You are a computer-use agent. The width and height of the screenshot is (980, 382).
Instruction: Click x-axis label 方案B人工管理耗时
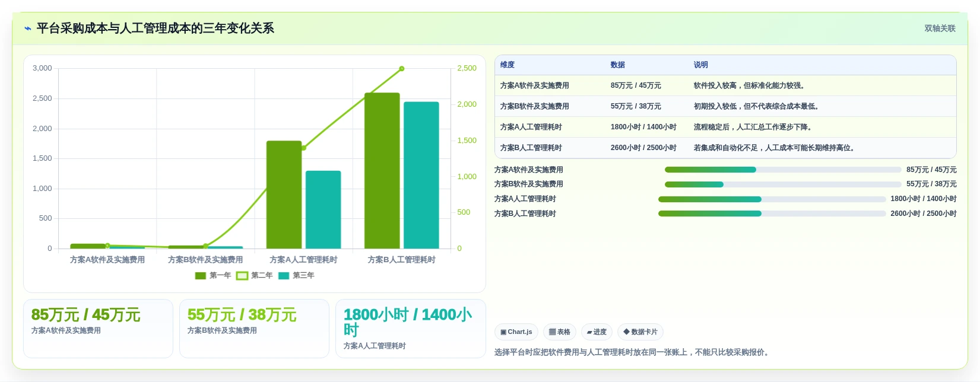[402, 260]
